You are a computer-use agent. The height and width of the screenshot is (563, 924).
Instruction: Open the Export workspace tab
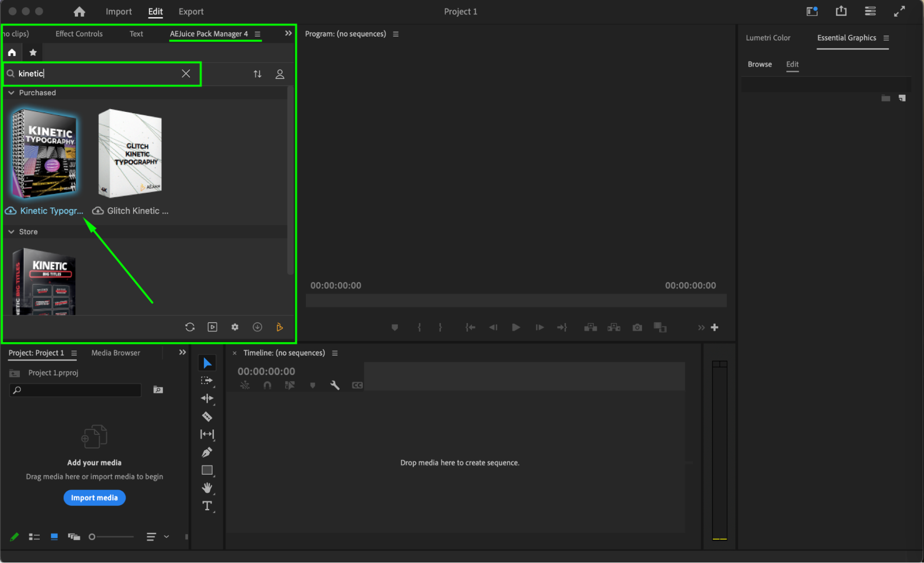click(x=191, y=12)
